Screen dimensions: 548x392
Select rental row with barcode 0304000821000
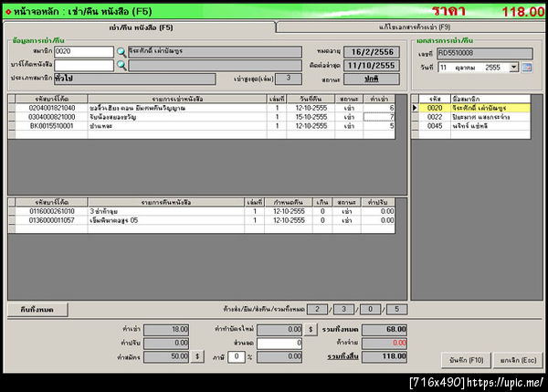click(201, 117)
